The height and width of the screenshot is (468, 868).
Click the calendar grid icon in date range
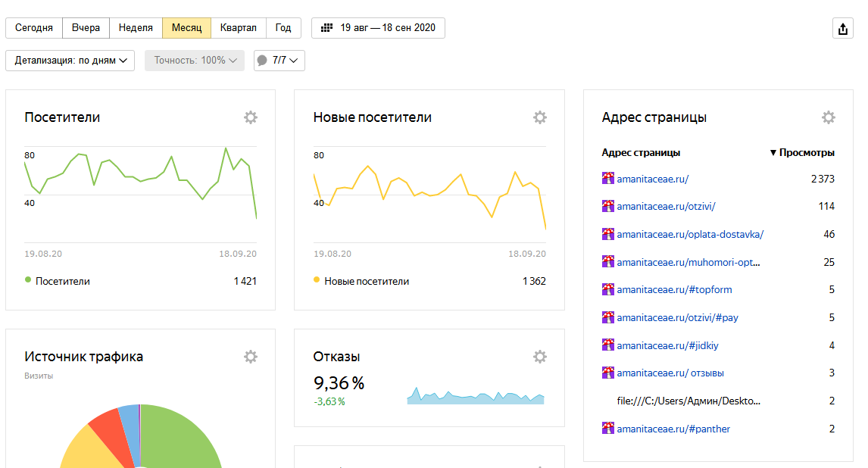(x=327, y=28)
